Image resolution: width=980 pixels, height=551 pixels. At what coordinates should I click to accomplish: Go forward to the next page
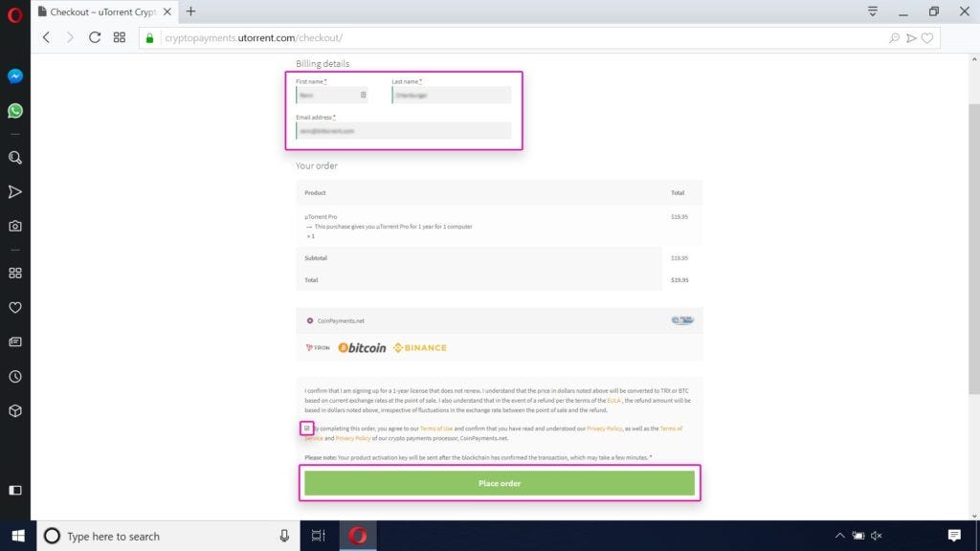point(70,37)
